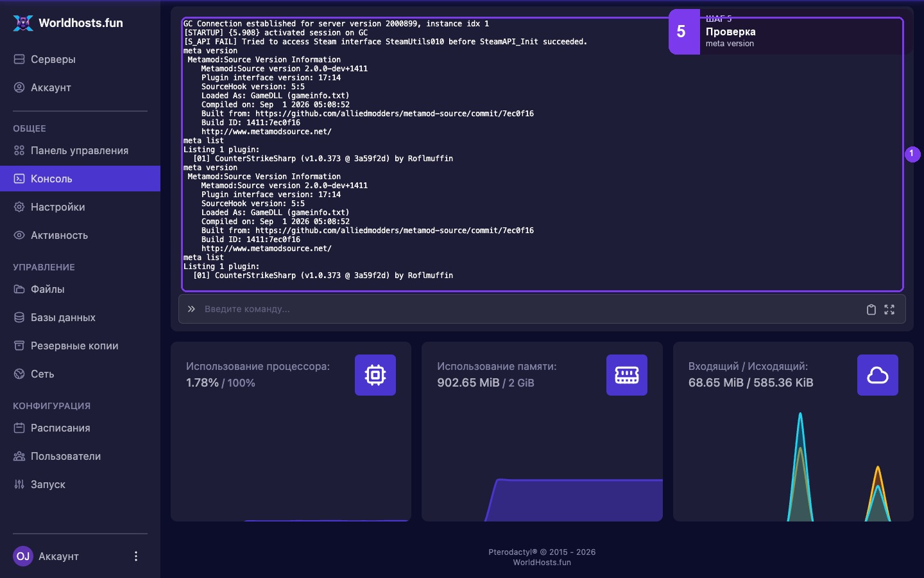This screenshot has height=578, width=924.
Task: Click the CPU usage chip icon
Action: tap(375, 375)
